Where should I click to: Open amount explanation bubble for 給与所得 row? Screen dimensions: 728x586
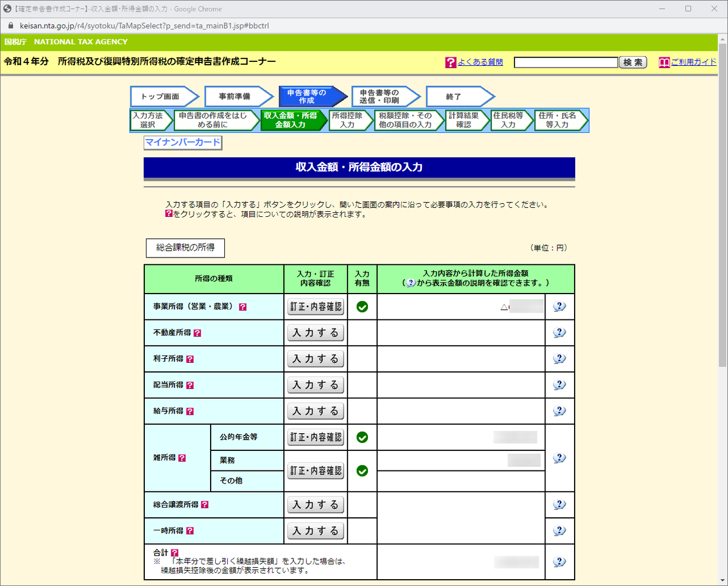(559, 411)
